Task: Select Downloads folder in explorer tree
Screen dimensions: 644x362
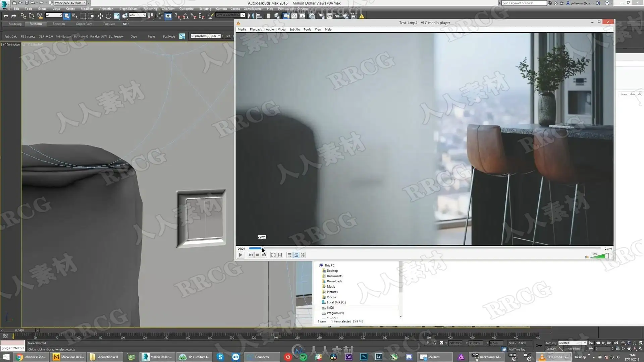Action: coord(334,281)
